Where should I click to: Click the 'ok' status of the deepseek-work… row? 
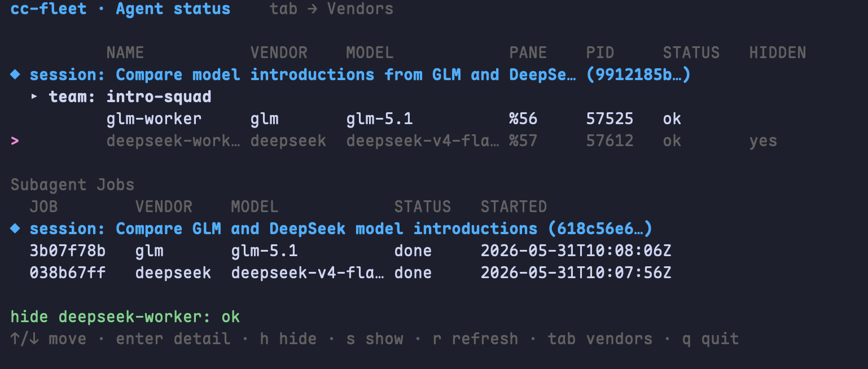point(672,140)
